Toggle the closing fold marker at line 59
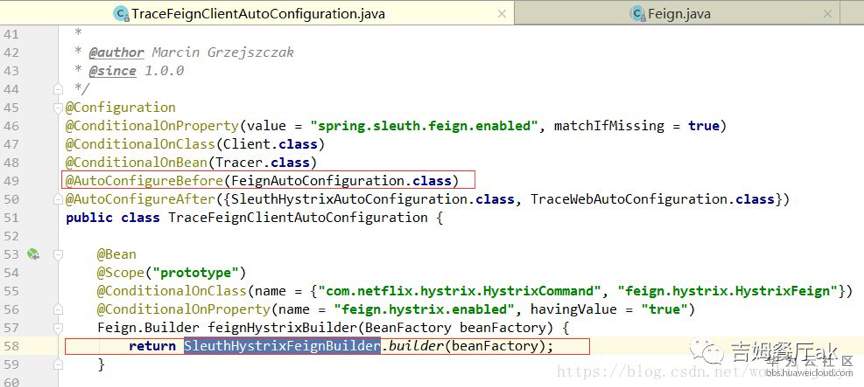 [x=58, y=364]
